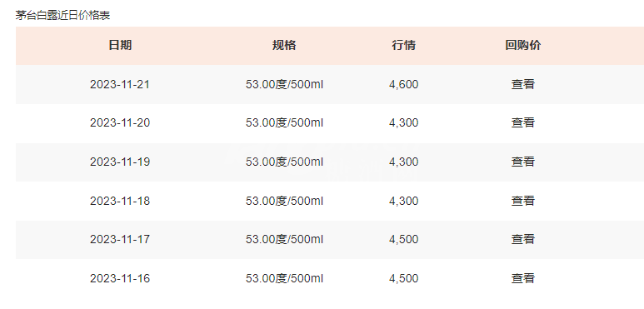This screenshot has height=309, width=644.
Task: Click the 4,600 price value
Action: point(404,84)
